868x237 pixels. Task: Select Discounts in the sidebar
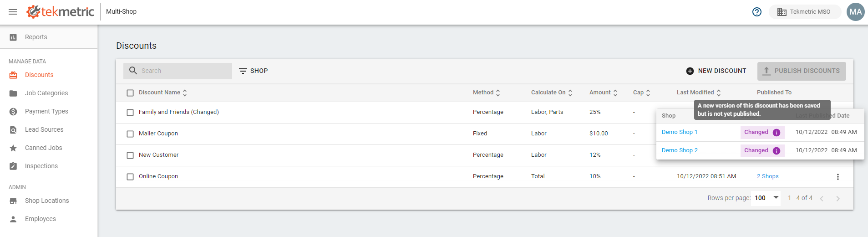click(x=39, y=75)
